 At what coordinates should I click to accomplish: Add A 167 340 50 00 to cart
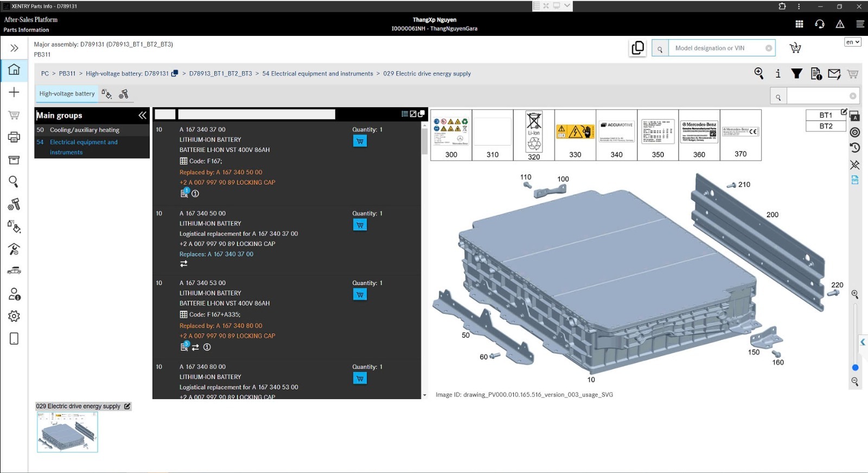[x=360, y=225]
